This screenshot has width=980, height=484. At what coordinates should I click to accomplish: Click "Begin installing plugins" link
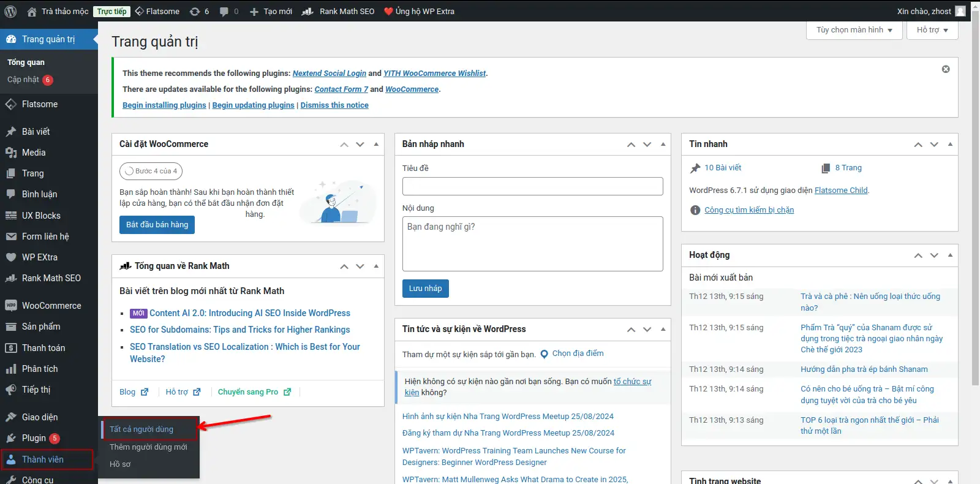pyautogui.click(x=164, y=105)
